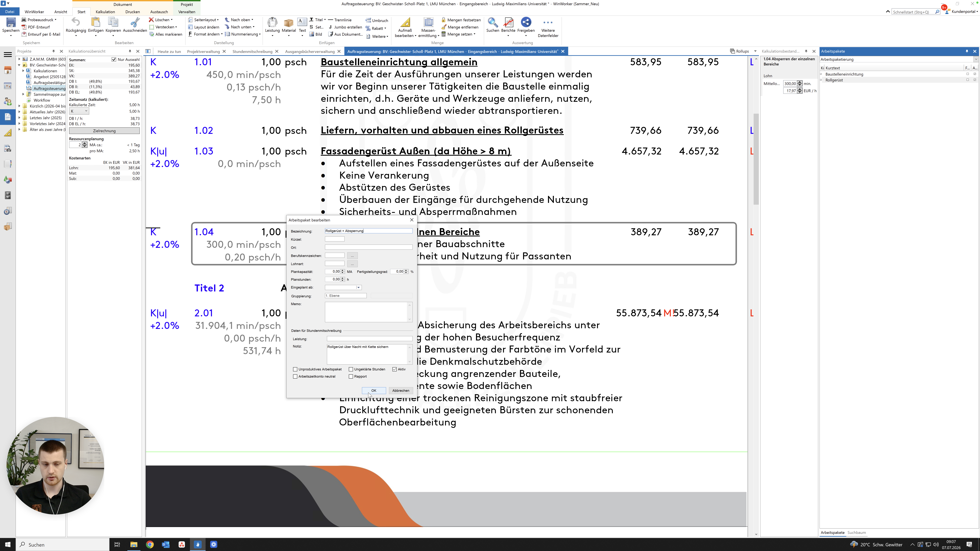Image resolution: width=980 pixels, height=551 pixels.
Task: Toggle the Nur Auswahl checkbox
Action: click(114, 59)
